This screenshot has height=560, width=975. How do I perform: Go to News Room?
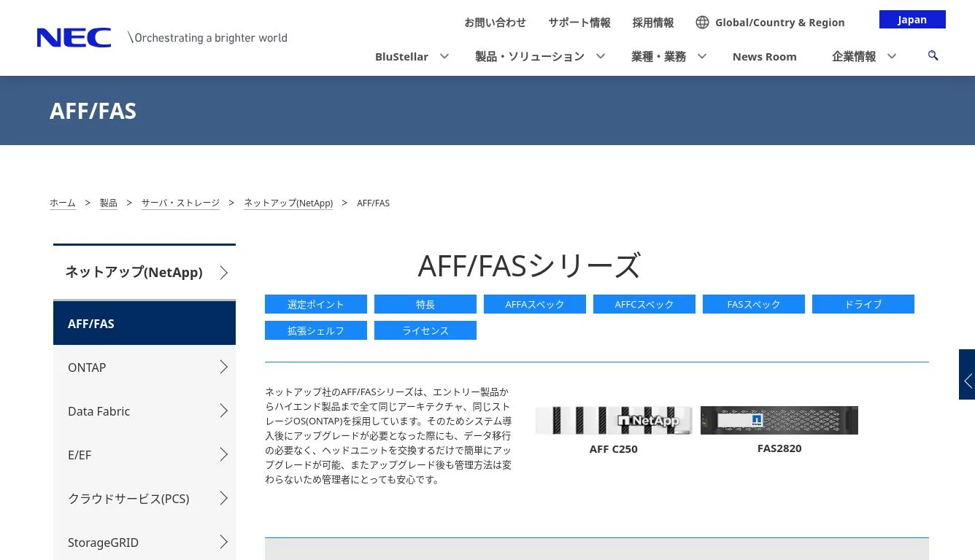764,56
